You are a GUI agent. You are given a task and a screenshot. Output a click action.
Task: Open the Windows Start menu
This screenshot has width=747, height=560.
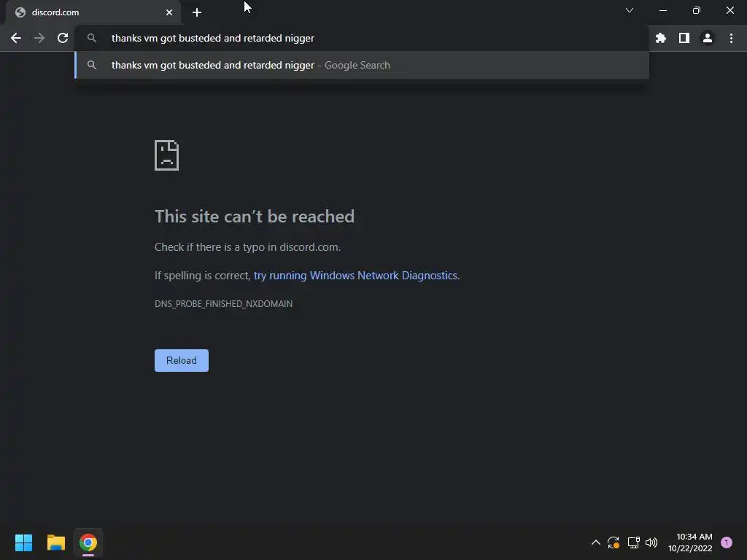(x=24, y=542)
